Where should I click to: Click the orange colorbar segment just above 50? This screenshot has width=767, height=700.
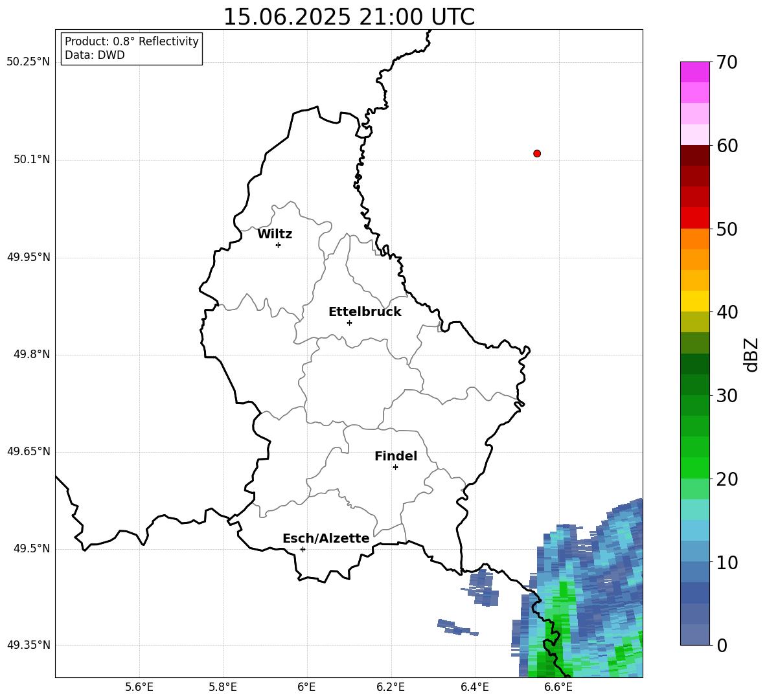click(x=694, y=238)
